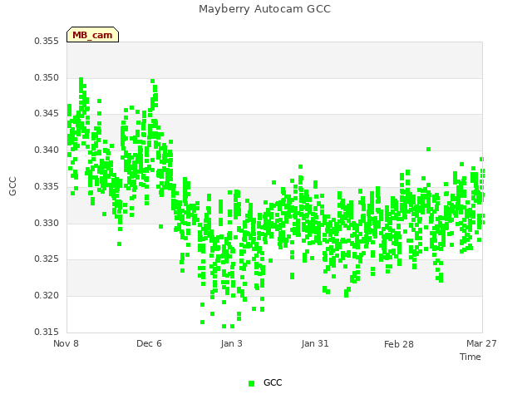
Task: Click the Feb 28 x-axis label
Action: coord(399,344)
